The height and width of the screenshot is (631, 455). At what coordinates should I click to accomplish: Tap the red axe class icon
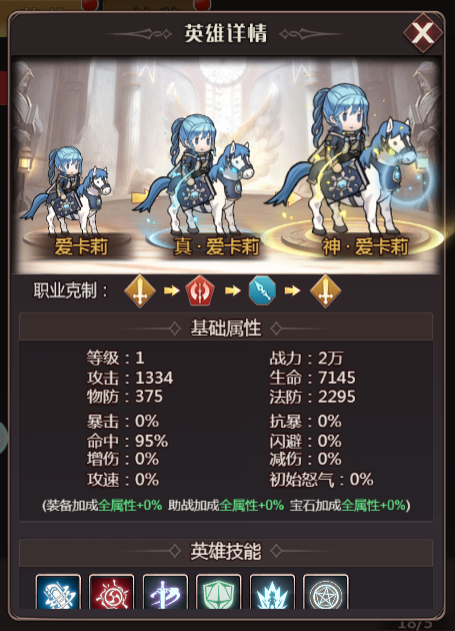pyautogui.click(x=200, y=291)
